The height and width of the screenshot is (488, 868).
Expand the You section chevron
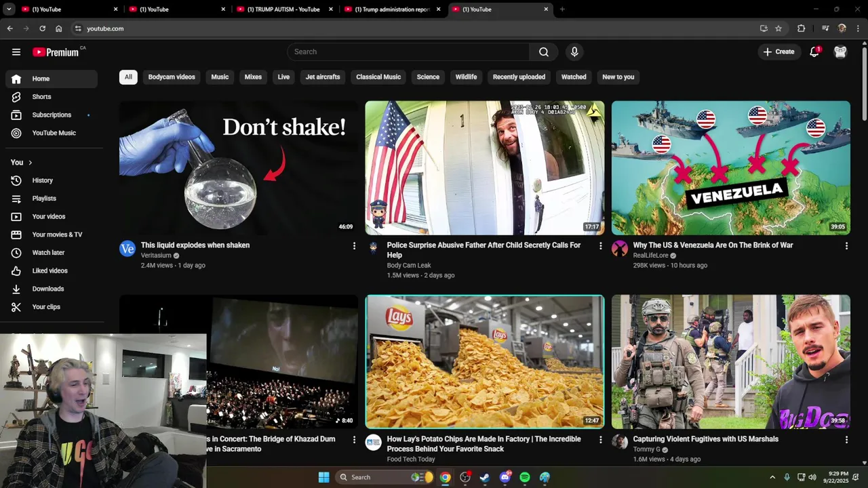30,163
